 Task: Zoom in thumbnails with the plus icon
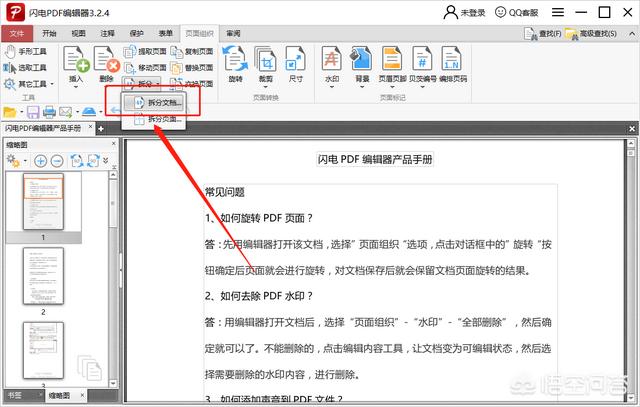pos(41,160)
